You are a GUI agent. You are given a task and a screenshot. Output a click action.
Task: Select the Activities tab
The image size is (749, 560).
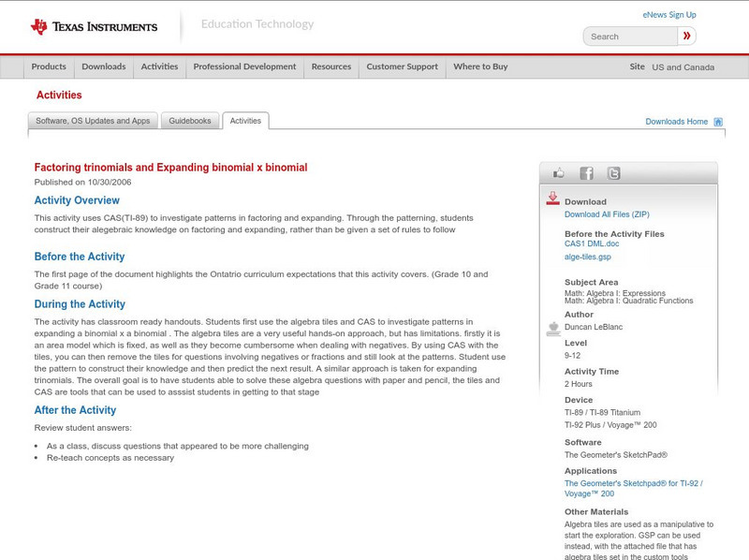pyautogui.click(x=245, y=121)
